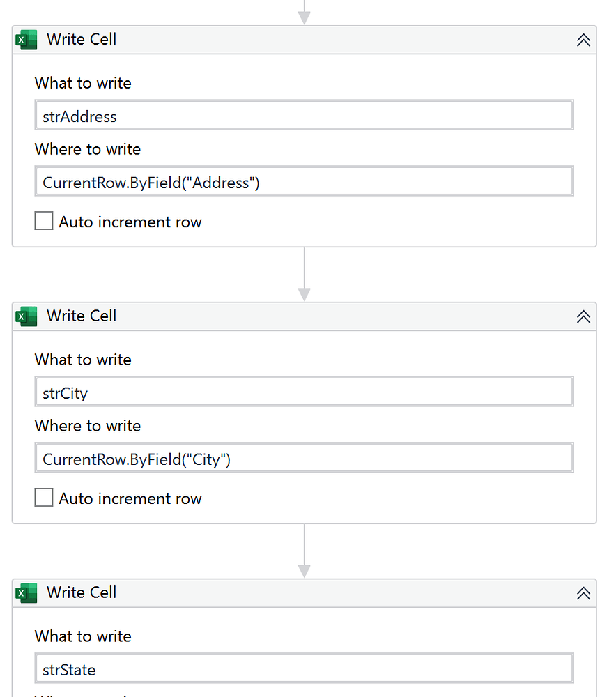Select the Write Cell title above strCity

[x=82, y=316]
